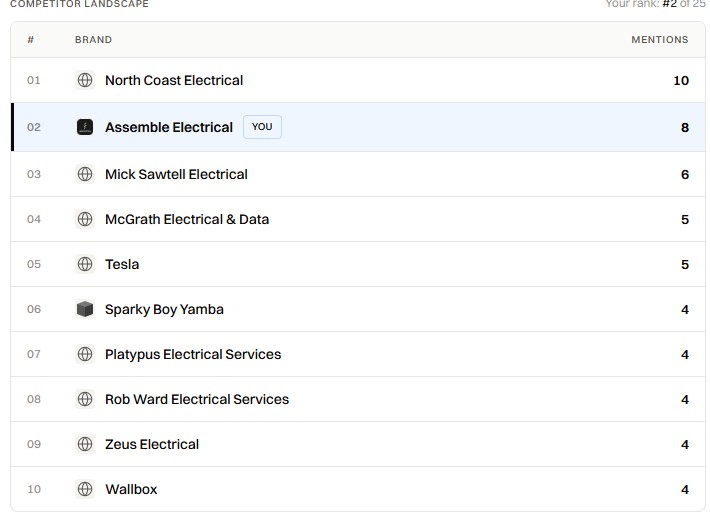The width and height of the screenshot is (710, 512).
Task: Click the cube icon beside Sparky Boy Yamba
Action: (x=85, y=309)
